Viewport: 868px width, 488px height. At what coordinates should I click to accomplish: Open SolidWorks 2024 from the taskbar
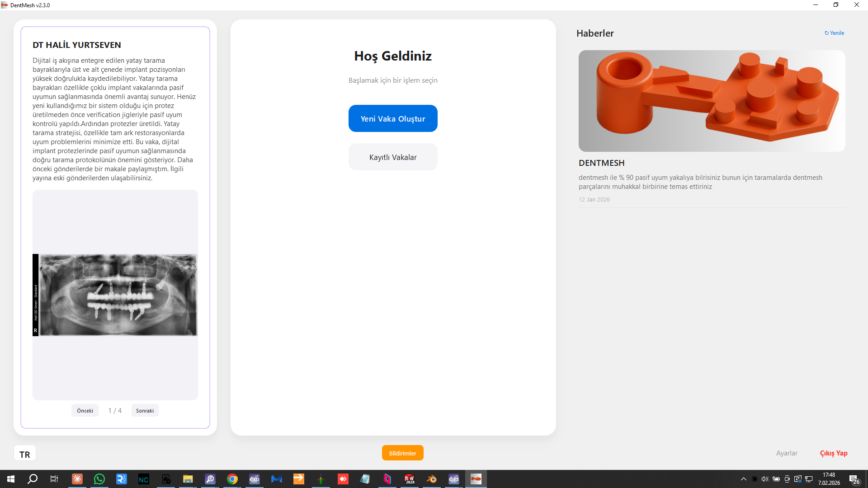[x=409, y=479]
